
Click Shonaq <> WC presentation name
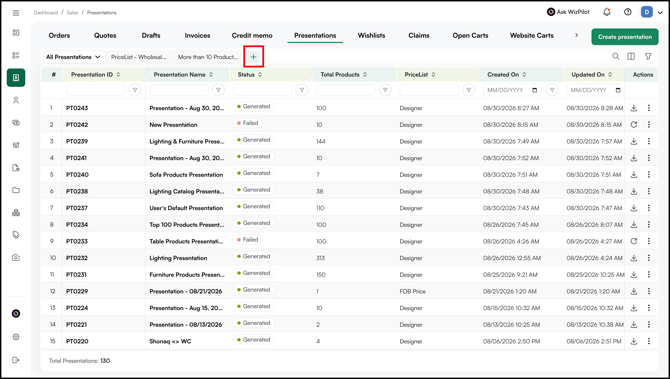(x=170, y=341)
